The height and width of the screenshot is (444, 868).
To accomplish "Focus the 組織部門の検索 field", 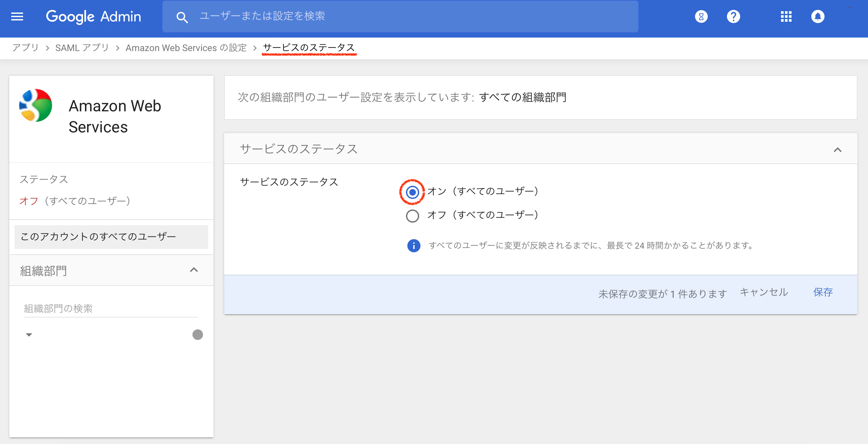I will 110,308.
